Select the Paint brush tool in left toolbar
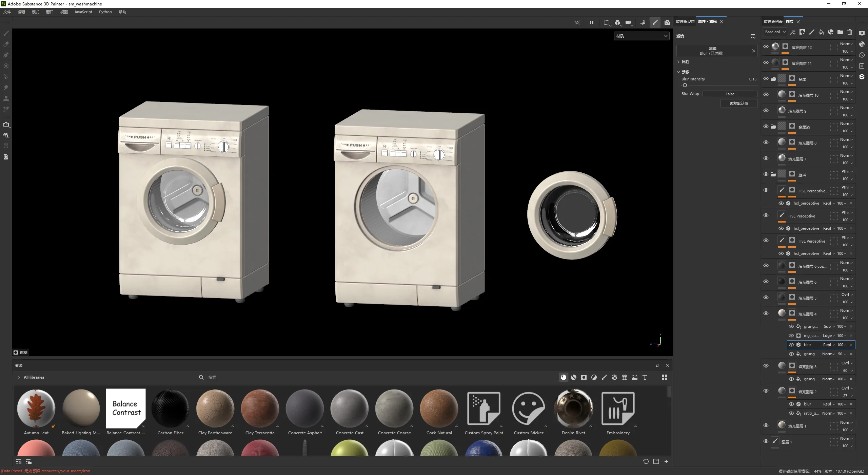Viewport: 868px width, 475px height. (x=6, y=33)
